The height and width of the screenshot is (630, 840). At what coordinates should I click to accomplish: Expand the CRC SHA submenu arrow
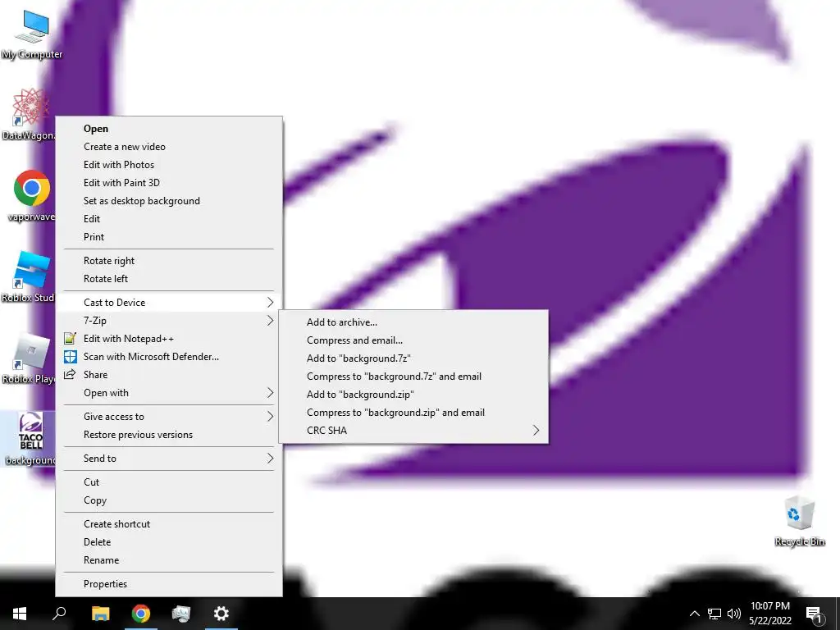(536, 431)
